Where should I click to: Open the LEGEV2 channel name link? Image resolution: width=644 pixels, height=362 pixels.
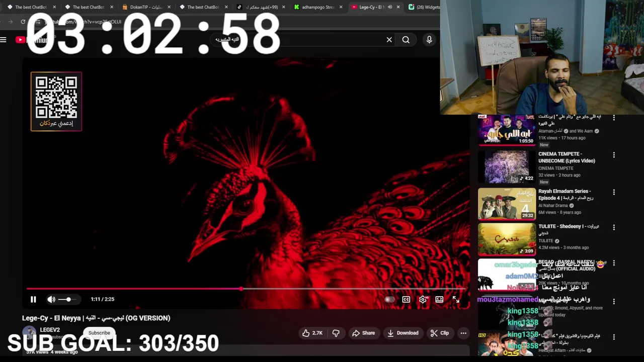point(50,330)
